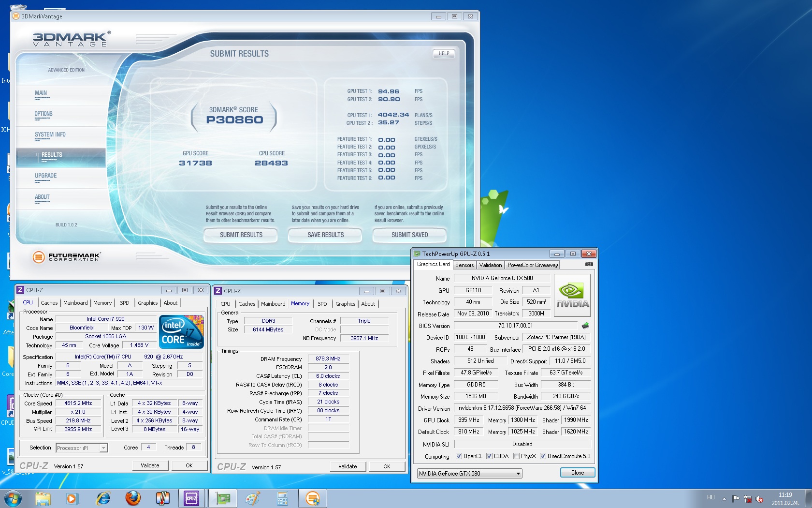Open Graphics tab in the Memory CPU-Z window
The image size is (812, 508).
(x=346, y=304)
